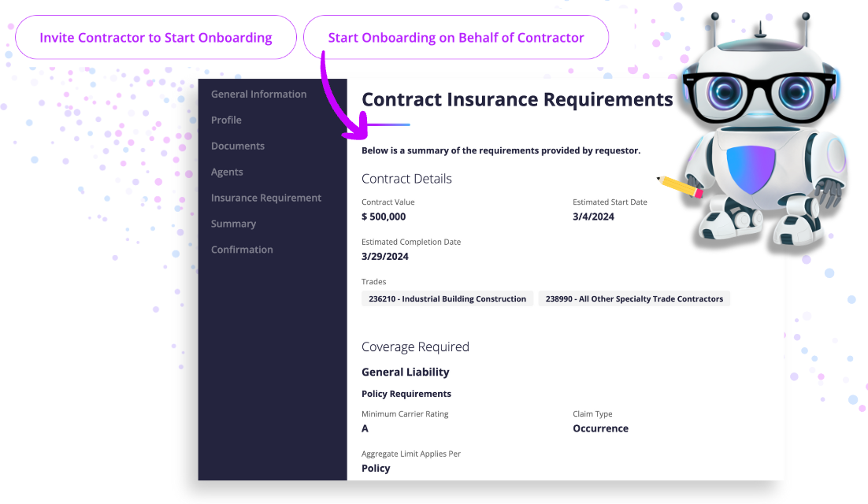
Task: Open General Information in the sidebar
Action: [258, 94]
